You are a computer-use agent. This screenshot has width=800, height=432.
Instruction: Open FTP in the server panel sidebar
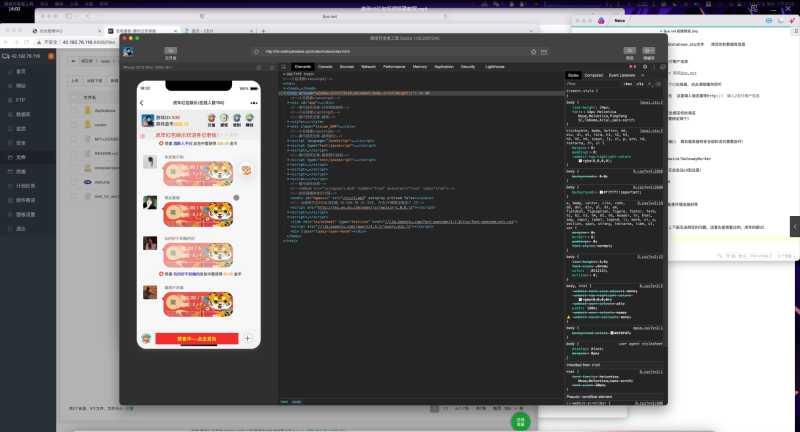pos(20,100)
